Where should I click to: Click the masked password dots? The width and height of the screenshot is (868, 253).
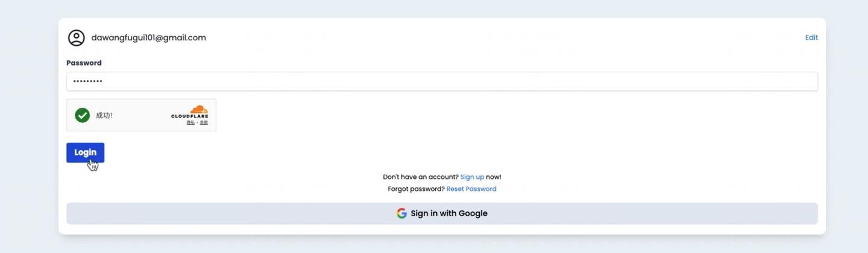87,81
